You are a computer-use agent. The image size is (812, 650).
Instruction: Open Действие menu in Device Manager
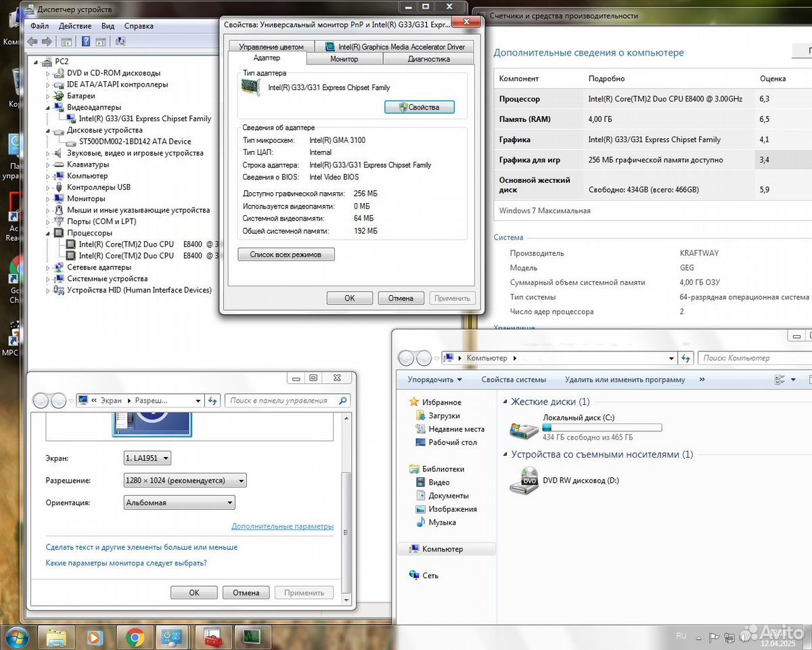click(x=75, y=26)
